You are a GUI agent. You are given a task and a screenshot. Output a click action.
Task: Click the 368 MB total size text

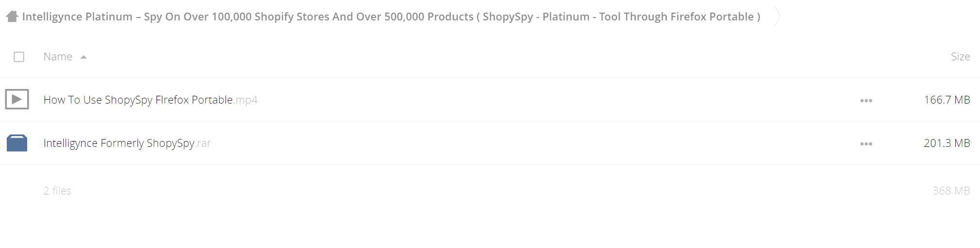[951, 191]
